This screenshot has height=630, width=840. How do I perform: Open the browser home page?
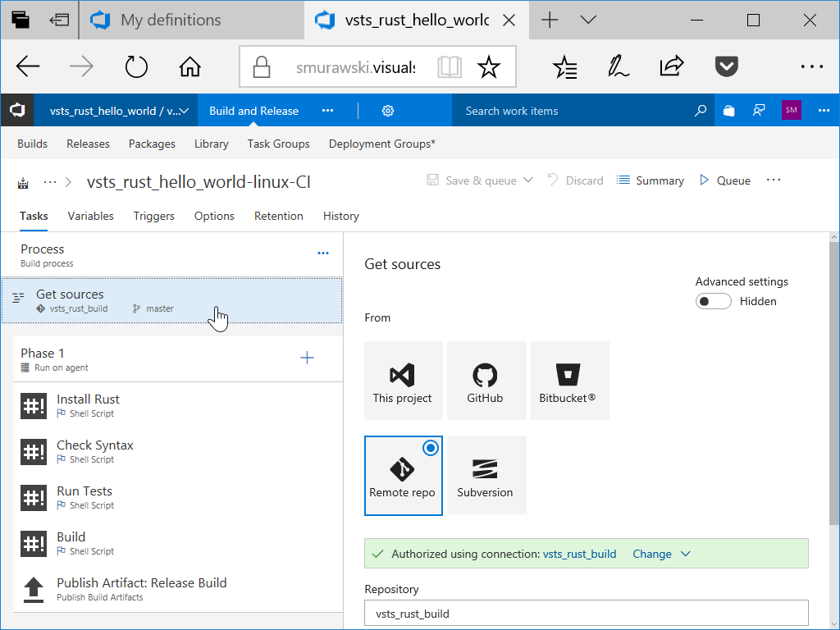coord(189,66)
